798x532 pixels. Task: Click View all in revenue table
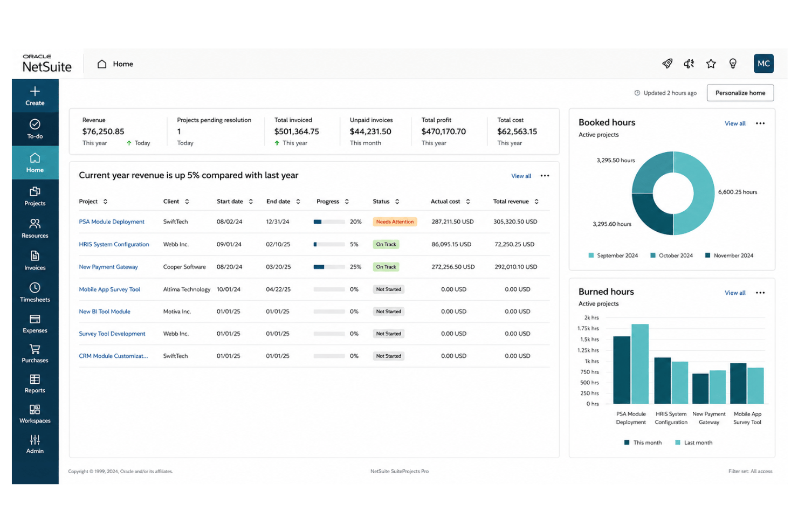(x=521, y=176)
